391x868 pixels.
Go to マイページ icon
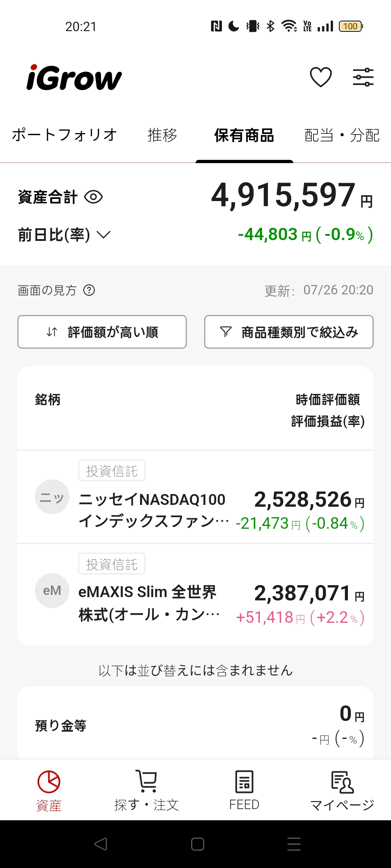pos(342,782)
